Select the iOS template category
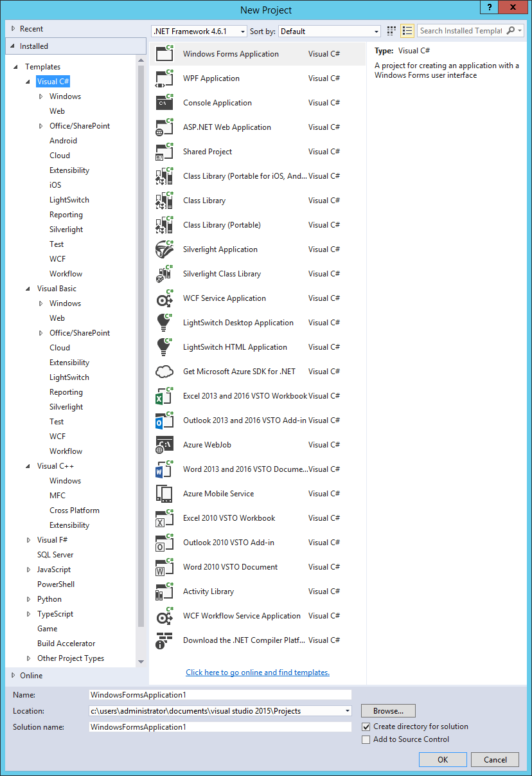 [x=55, y=185]
